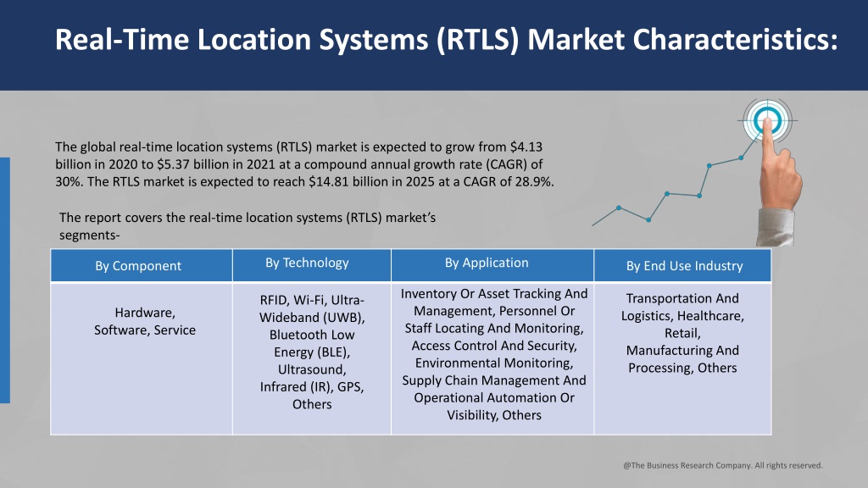Click the copyright text '@The Business Research Company'
Viewport: 868px width, 488px height.
click(723, 465)
